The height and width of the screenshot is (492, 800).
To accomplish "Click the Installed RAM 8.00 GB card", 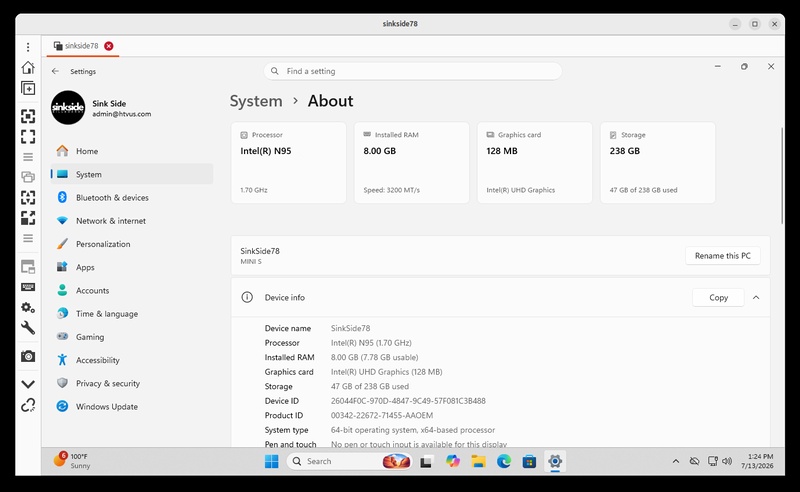I will (412, 162).
